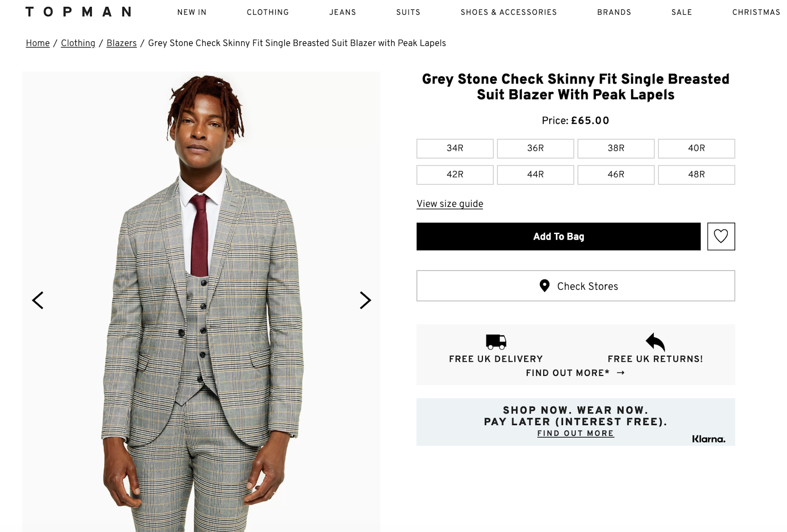Advance to the next product image

click(365, 300)
